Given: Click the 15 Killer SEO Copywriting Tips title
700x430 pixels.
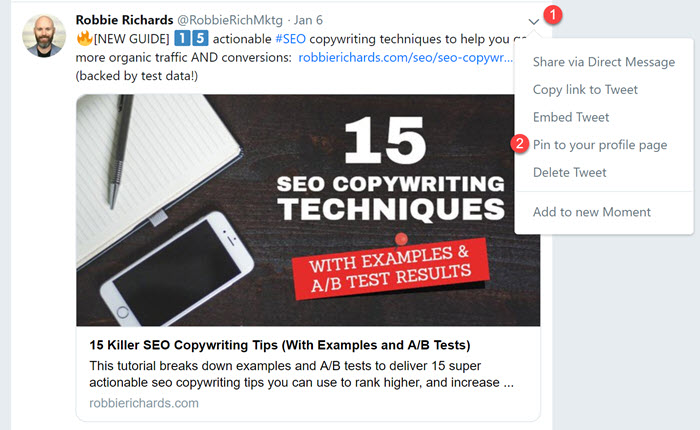Looking at the screenshot, I should pos(279,346).
